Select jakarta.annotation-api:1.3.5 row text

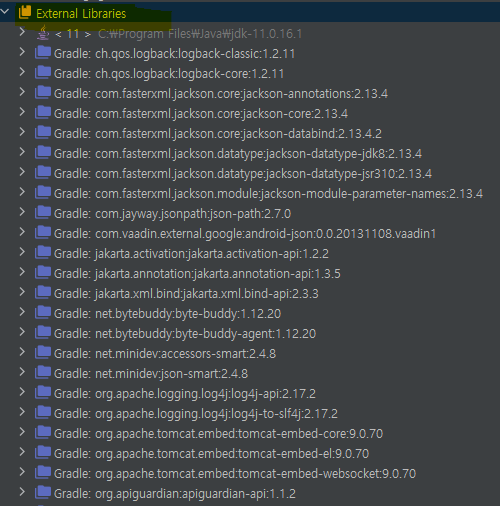point(197,274)
